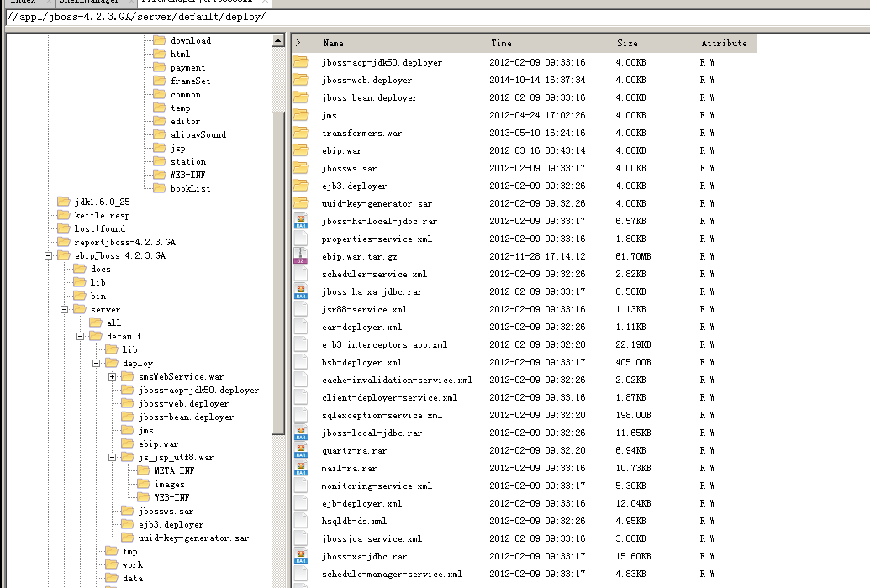Select the WEB-INF folder under station
This screenshot has width=870, height=588.
pyautogui.click(x=187, y=175)
